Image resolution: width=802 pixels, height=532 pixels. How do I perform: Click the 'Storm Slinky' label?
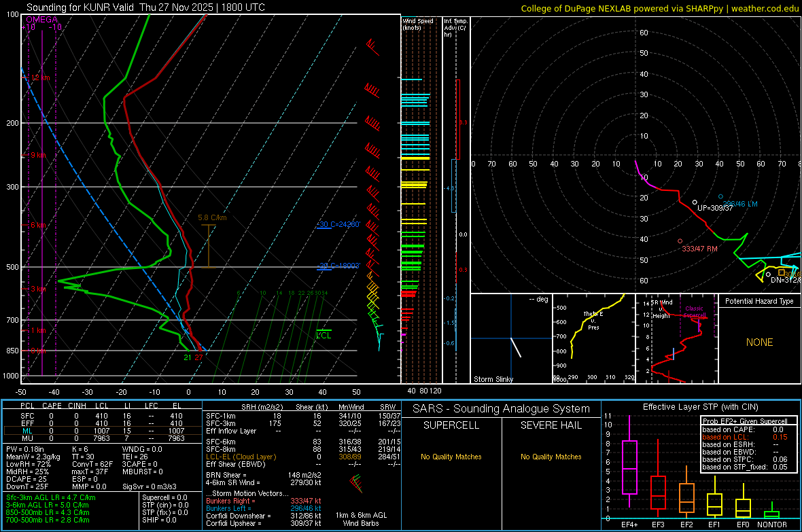(493, 379)
